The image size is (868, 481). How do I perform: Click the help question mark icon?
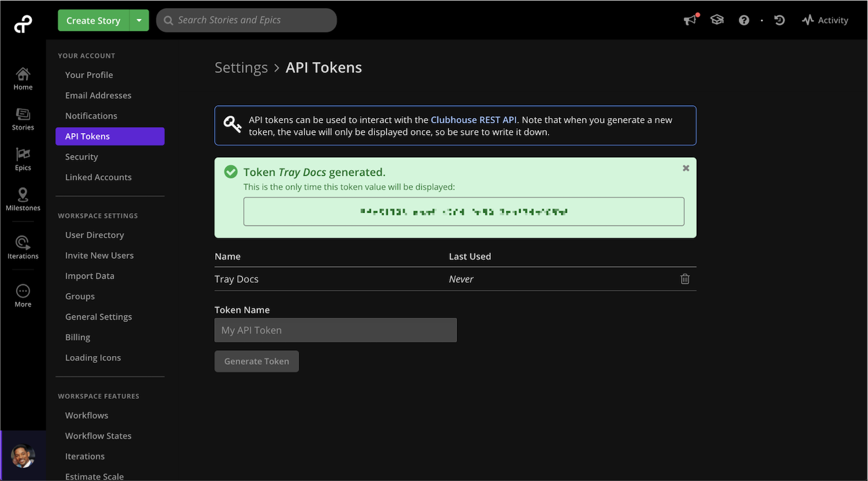pyautogui.click(x=744, y=20)
